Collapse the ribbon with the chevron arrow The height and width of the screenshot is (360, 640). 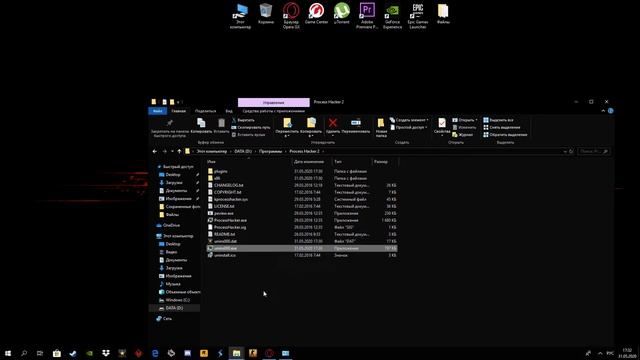(603, 111)
